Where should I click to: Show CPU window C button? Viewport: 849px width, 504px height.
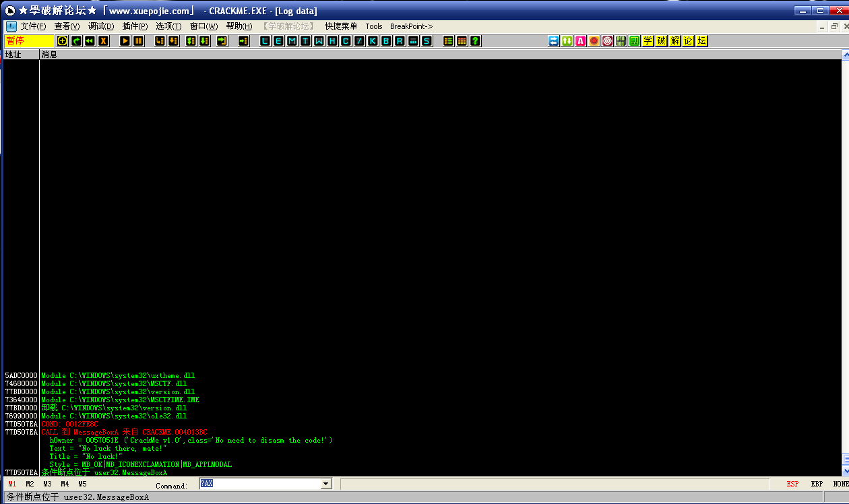[346, 41]
